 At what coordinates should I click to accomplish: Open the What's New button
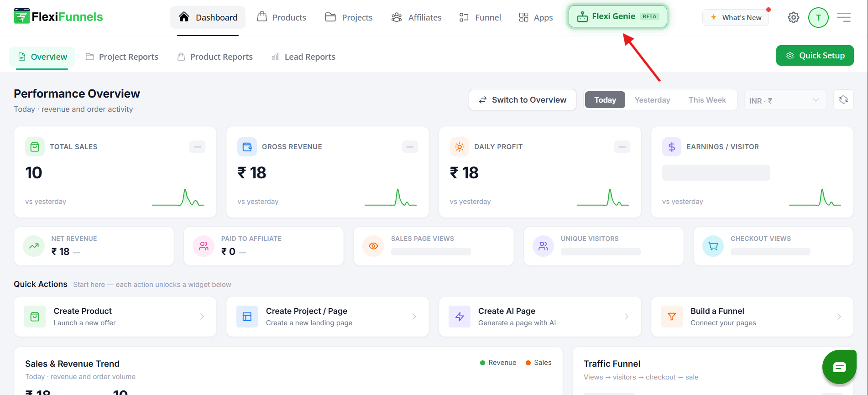pyautogui.click(x=736, y=17)
